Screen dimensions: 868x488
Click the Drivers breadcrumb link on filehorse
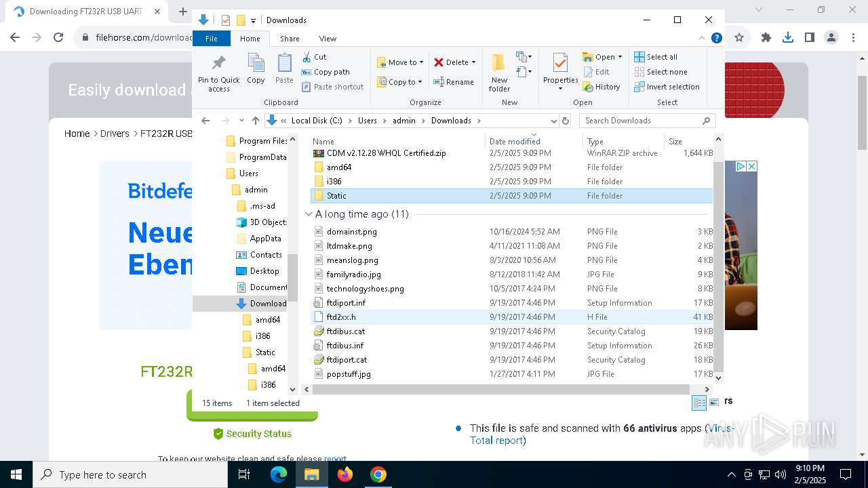coord(115,134)
